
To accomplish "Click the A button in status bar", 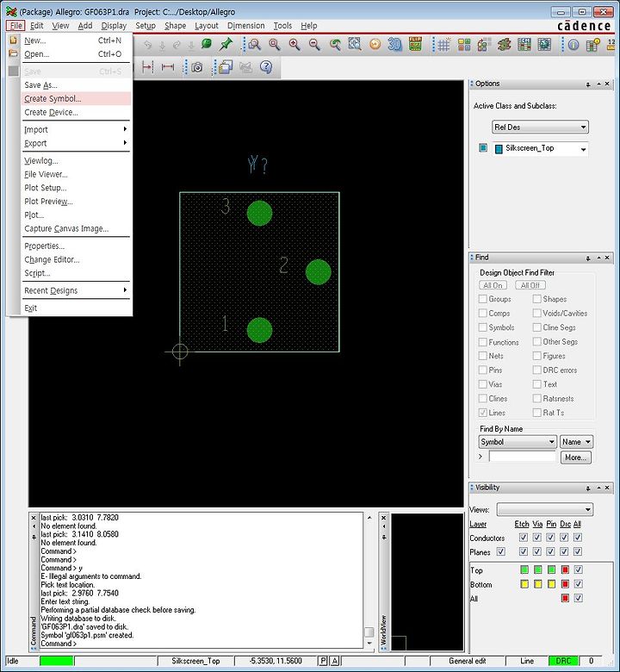I will pos(335,661).
